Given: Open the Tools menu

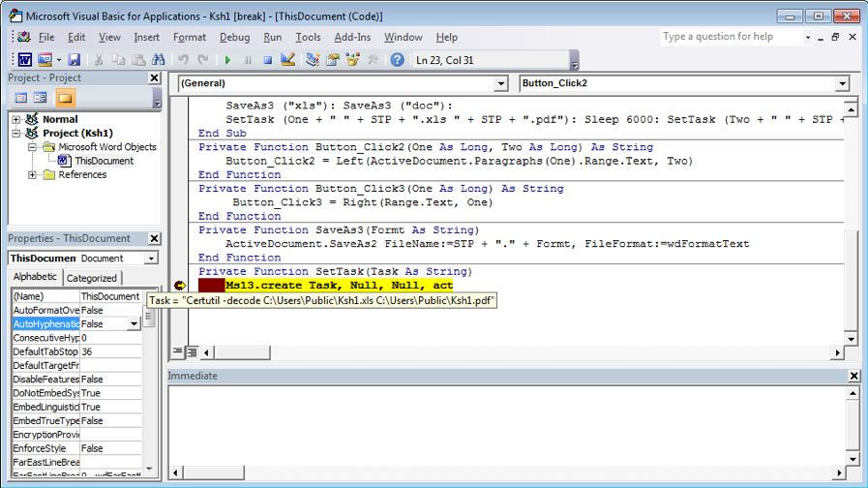Looking at the screenshot, I should [308, 38].
